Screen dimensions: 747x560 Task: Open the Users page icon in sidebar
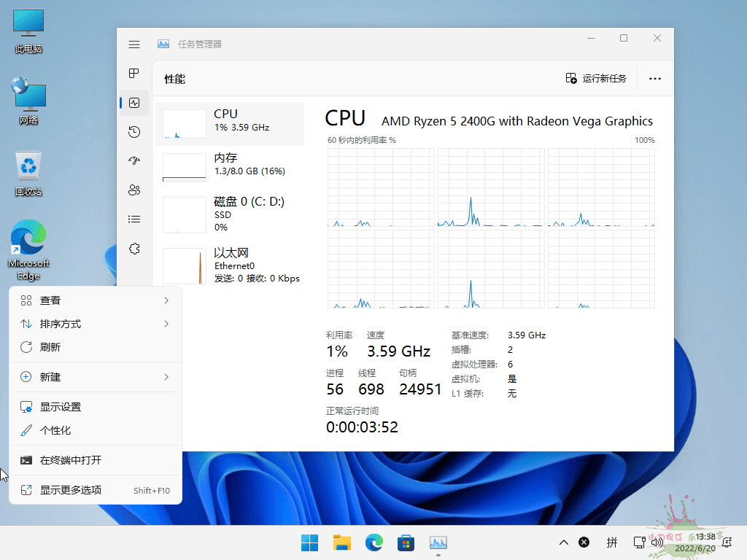click(x=134, y=190)
